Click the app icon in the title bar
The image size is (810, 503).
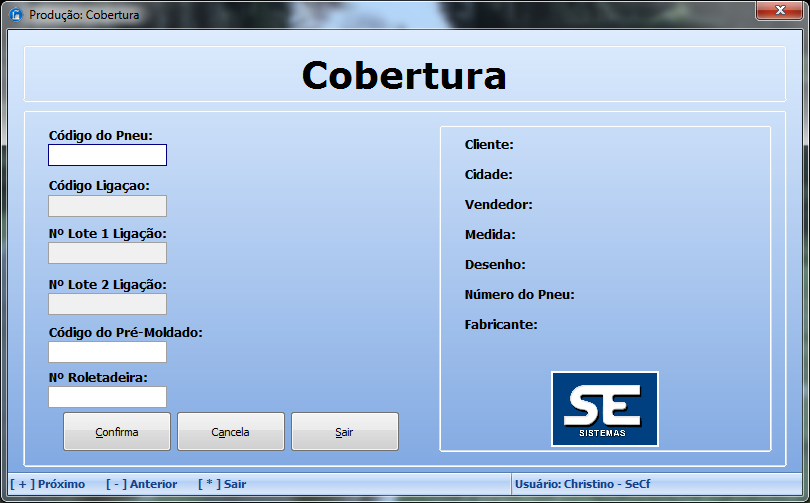[15, 15]
